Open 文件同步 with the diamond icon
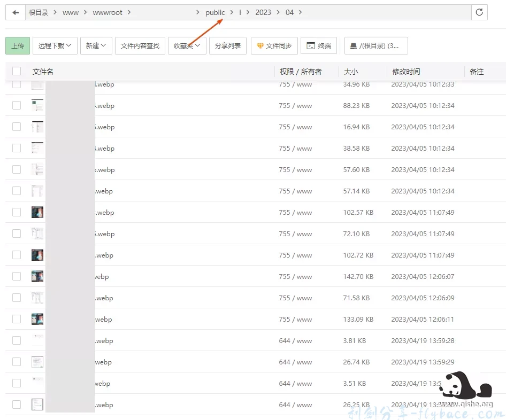Screen dimensions: 506x420 (x=274, y=46)
